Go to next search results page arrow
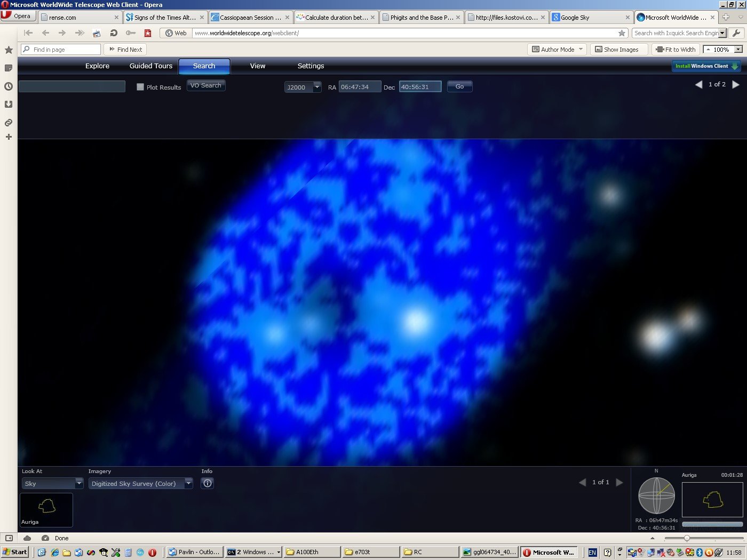 pos(736,84)
